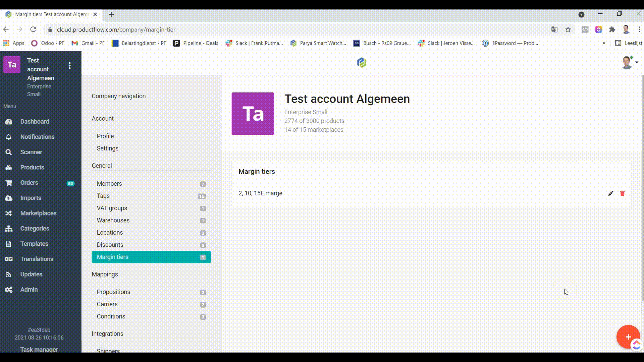Screen dimensions: 644x362
Task: Expand the user avatar dropdown arrow
Action: tap(636, 62)
